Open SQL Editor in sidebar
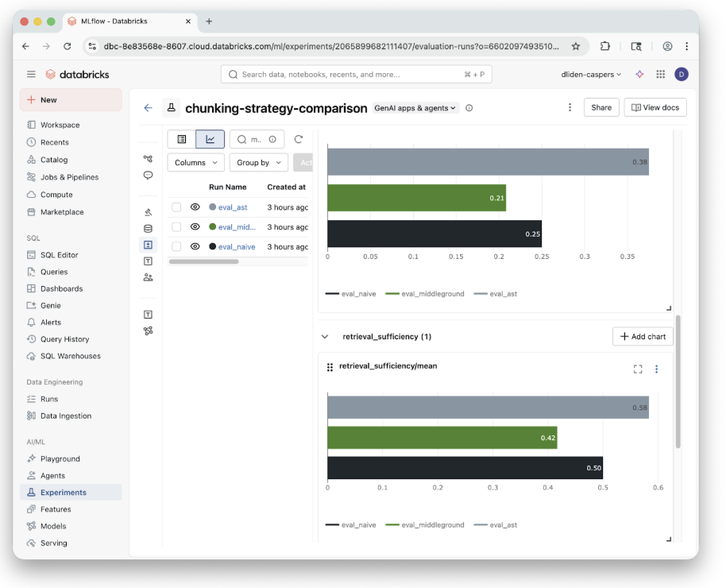This screenshot has height=588, width=726. [x=60, y=255]
